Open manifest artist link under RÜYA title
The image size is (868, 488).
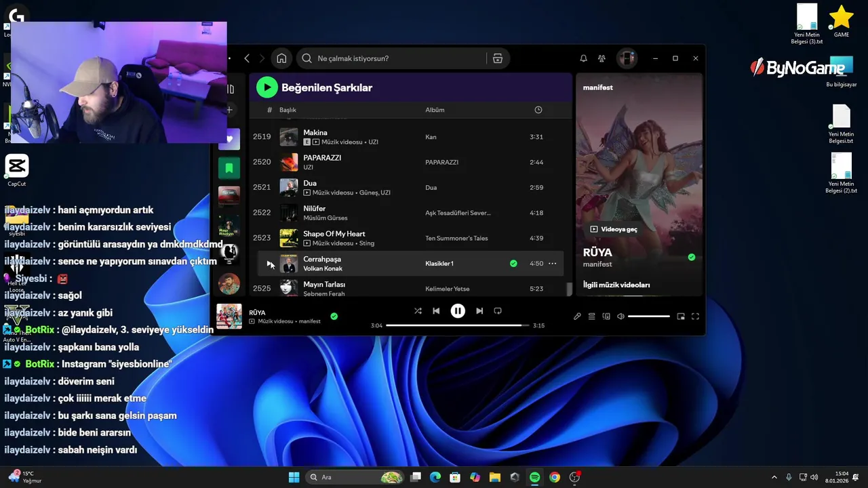[597, 264]
